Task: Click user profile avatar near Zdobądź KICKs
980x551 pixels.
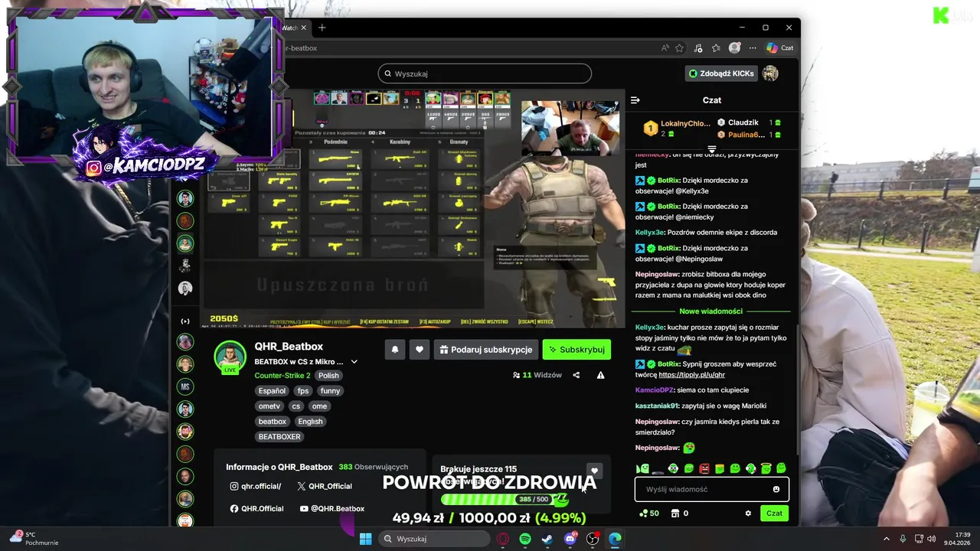Action: click(x=770, y=73)
